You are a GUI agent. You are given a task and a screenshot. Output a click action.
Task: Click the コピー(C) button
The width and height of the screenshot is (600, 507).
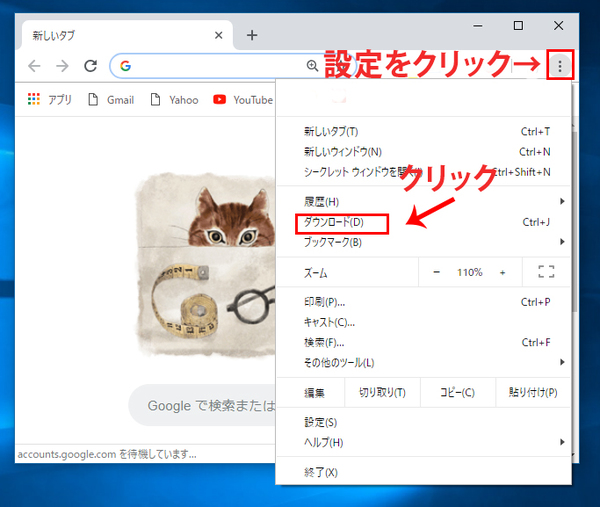[457, 392]
